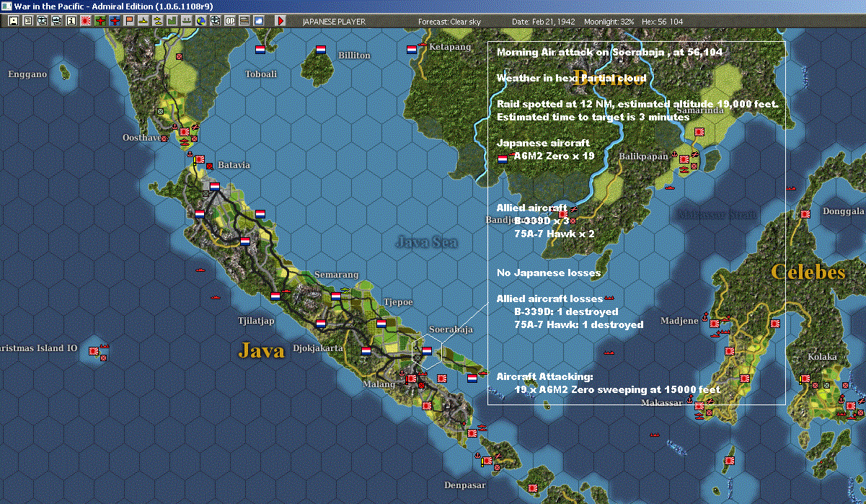Image resolution: width=866 pixels, height=504 pixels.
Task: Click the Japanese rising sun toolbar icon
Action: click(x=86, y=21)
